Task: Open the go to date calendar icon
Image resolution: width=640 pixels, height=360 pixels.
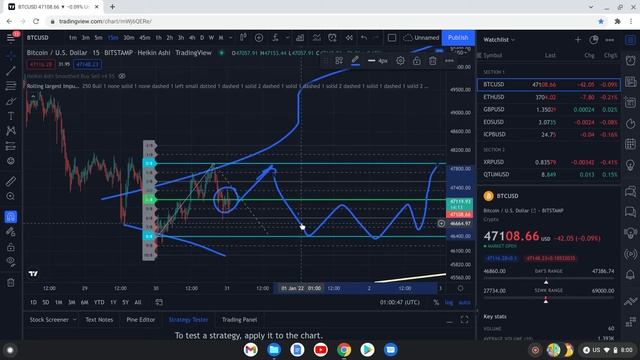Action: tap(159, 302)
